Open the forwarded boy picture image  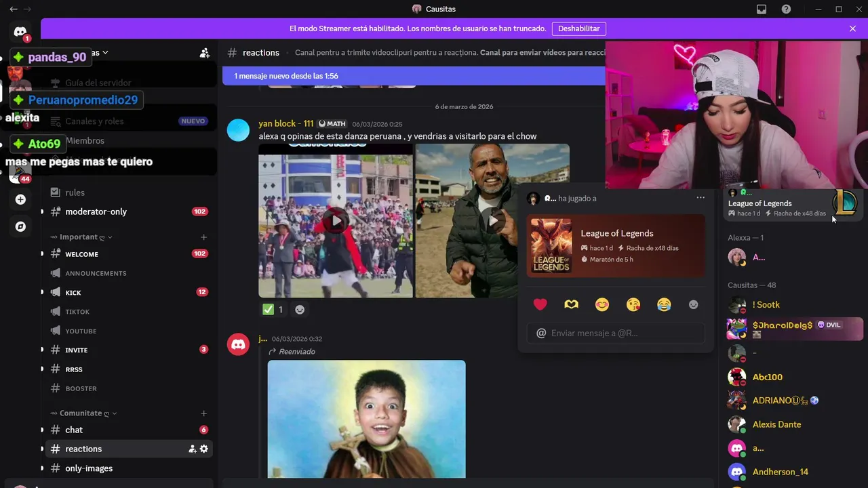click(x=366, y=419)
